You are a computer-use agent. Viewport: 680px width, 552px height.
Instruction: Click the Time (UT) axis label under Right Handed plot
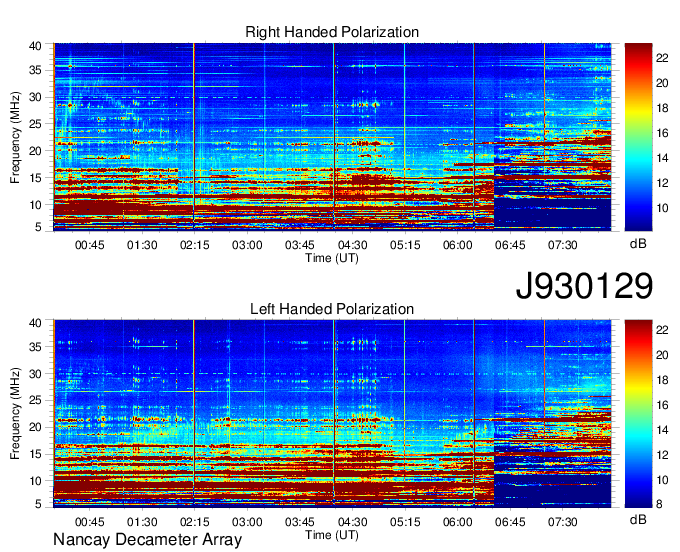click(x=332, y=258)
